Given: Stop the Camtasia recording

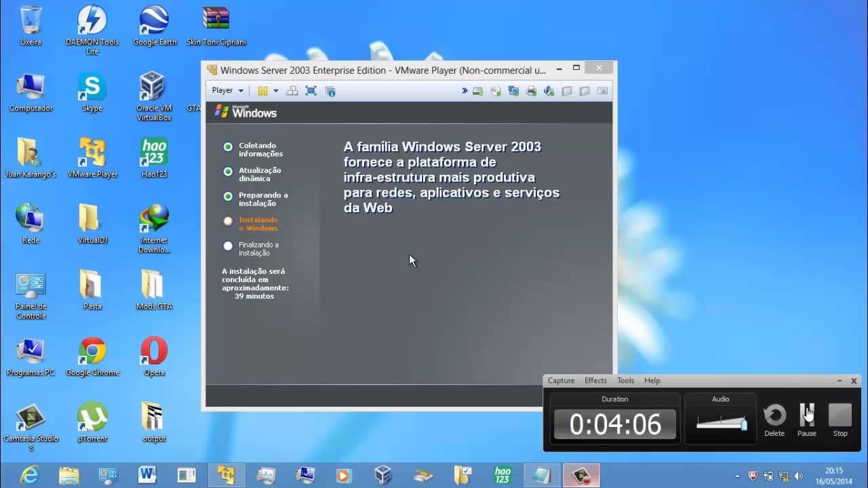Looking at the screenshot, I should tap(840, 420).
